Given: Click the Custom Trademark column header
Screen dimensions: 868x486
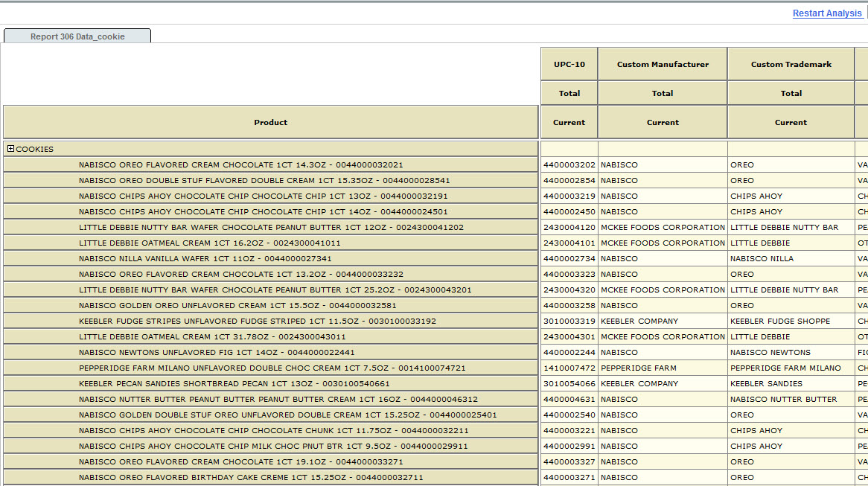Looking at the screenshot, I should [791, 64].
